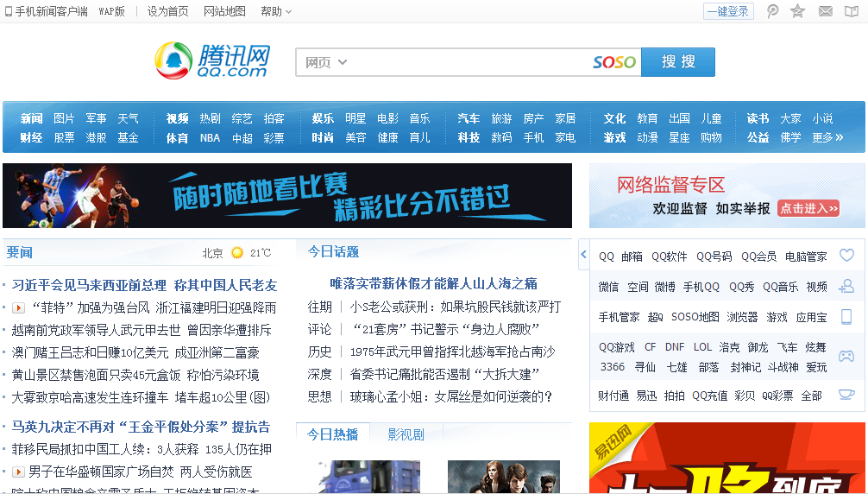Click the coffee cup icon beside 财付通 row
Viewport: 868px width, 494px height.
(846, 395)
